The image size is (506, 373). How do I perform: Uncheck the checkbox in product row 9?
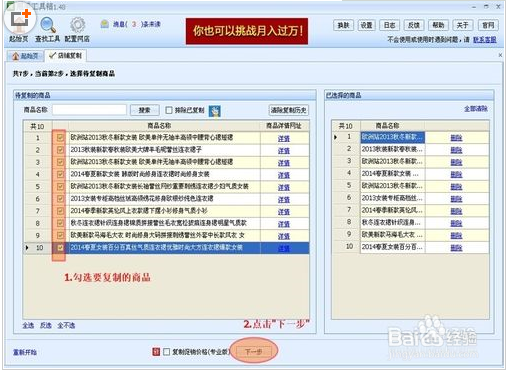tap(60, 235)
